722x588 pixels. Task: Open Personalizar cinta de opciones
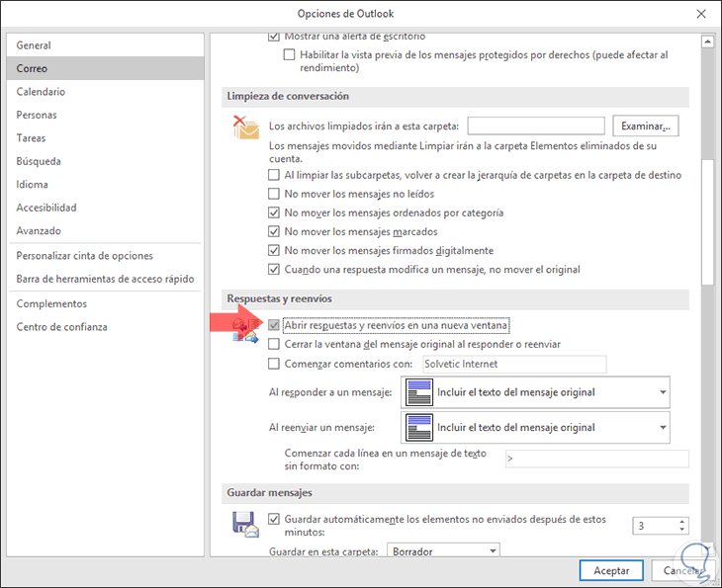click(x=106, y=255)
